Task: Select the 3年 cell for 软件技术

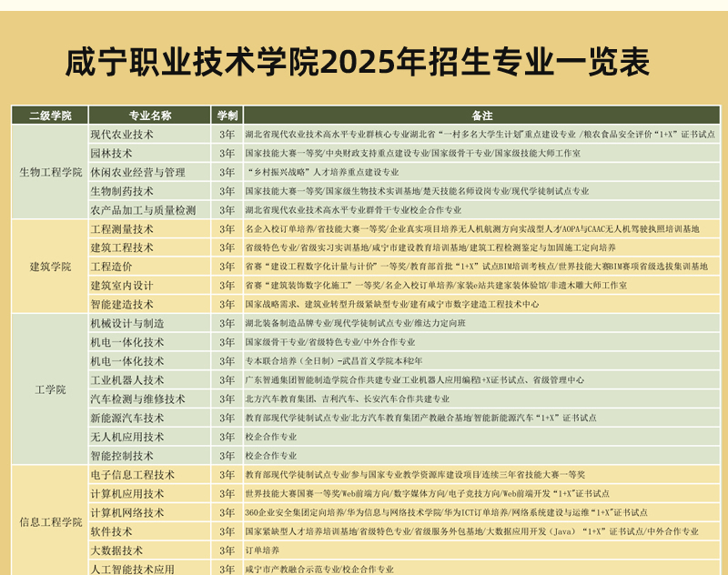Action: (227, 532)
